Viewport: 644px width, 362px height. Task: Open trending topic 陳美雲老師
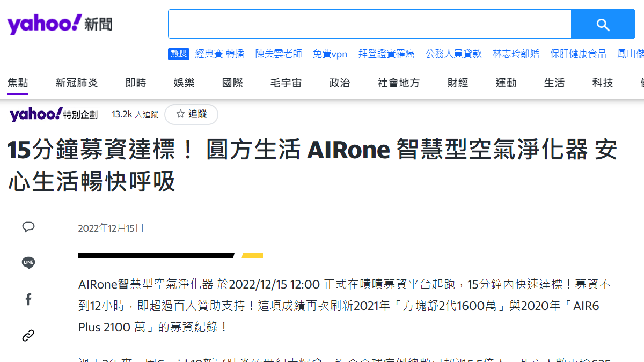tap(279, 54)
